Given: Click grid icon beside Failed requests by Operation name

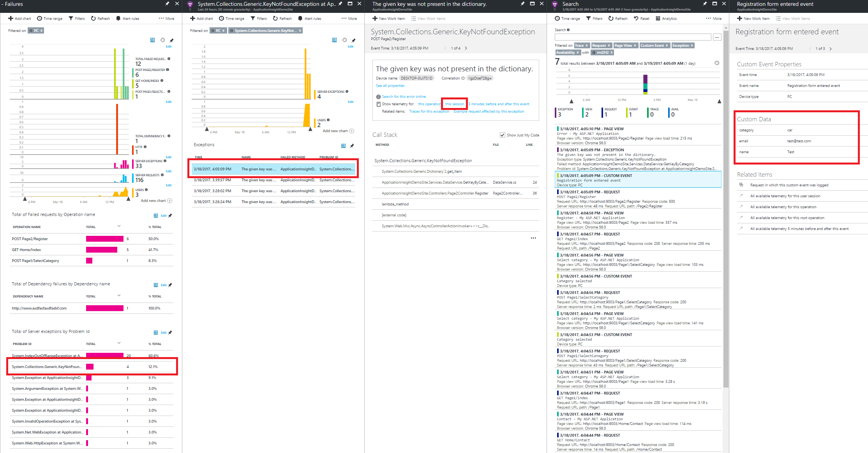Looking at the screenshot, I should click(156, 216).
